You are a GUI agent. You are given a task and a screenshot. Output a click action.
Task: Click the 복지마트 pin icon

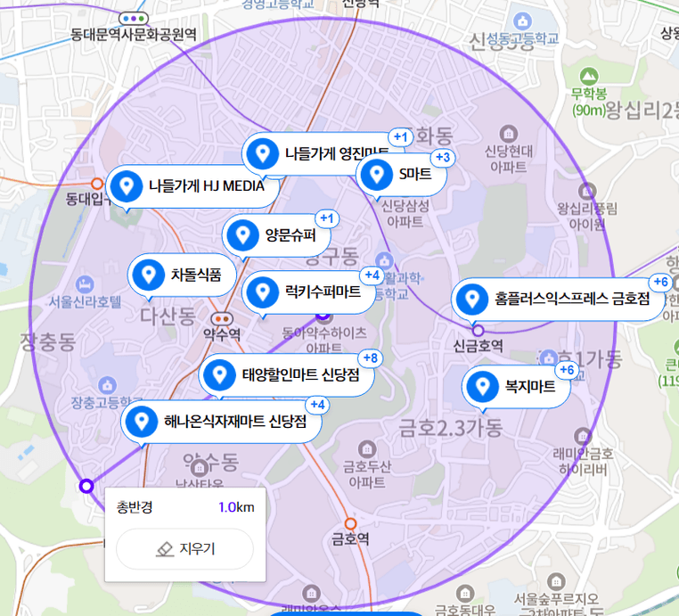[x=482, y=386]
